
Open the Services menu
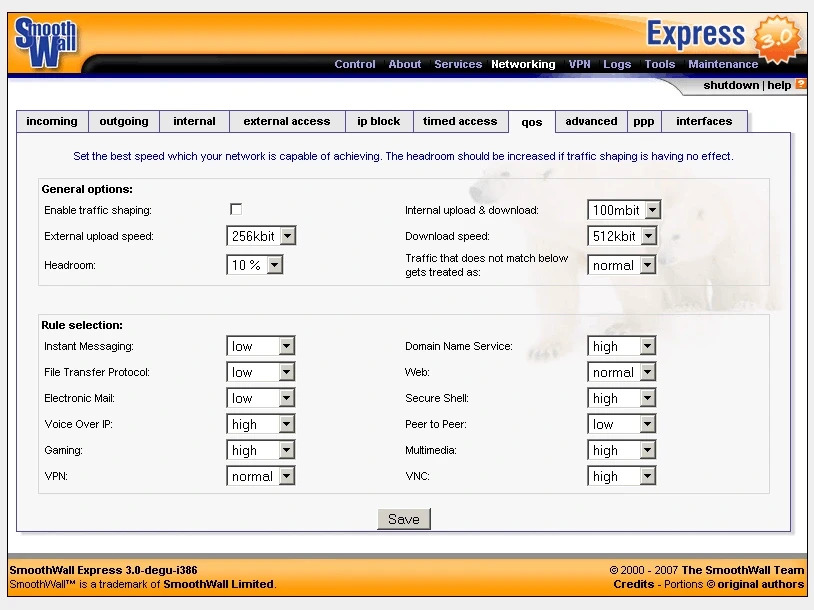pos(458,64)
